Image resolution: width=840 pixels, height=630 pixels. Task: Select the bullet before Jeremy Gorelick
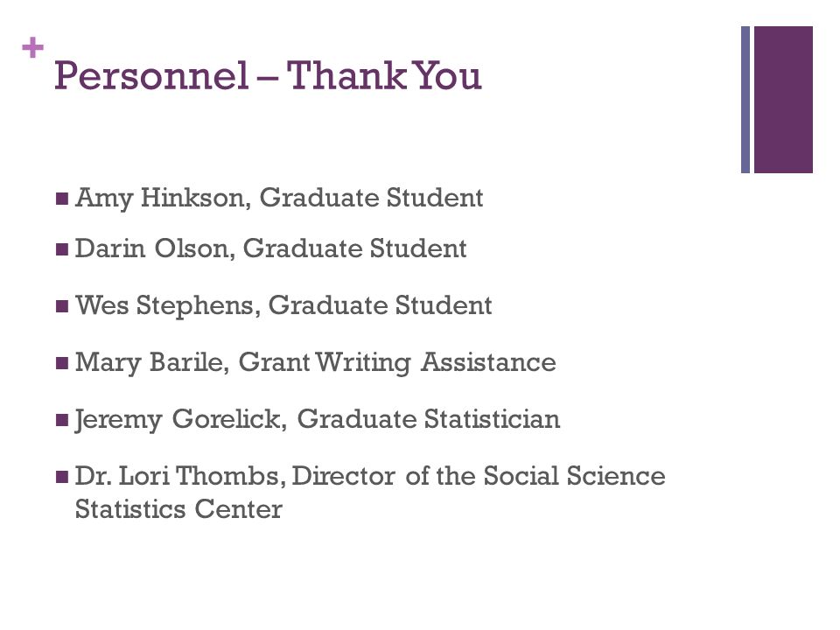click(62, 420)
